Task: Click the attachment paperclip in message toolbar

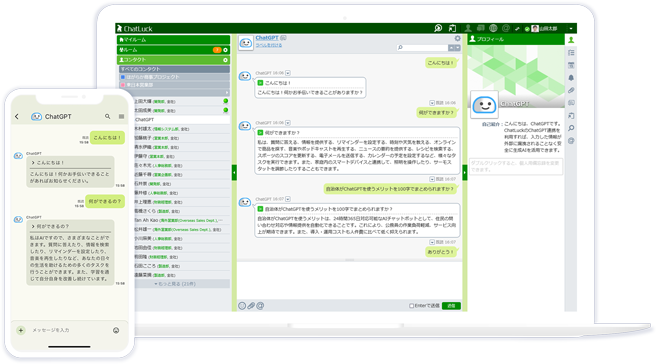Action: point(251,306)
